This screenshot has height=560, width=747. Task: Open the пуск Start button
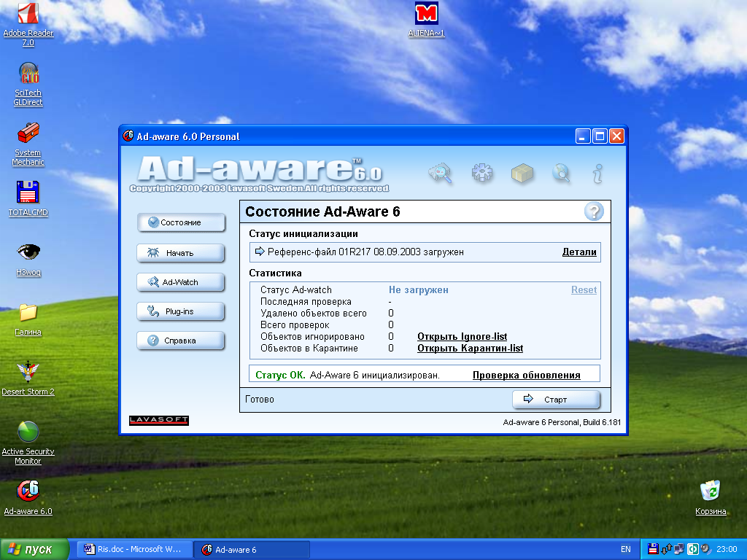point(34,549)
